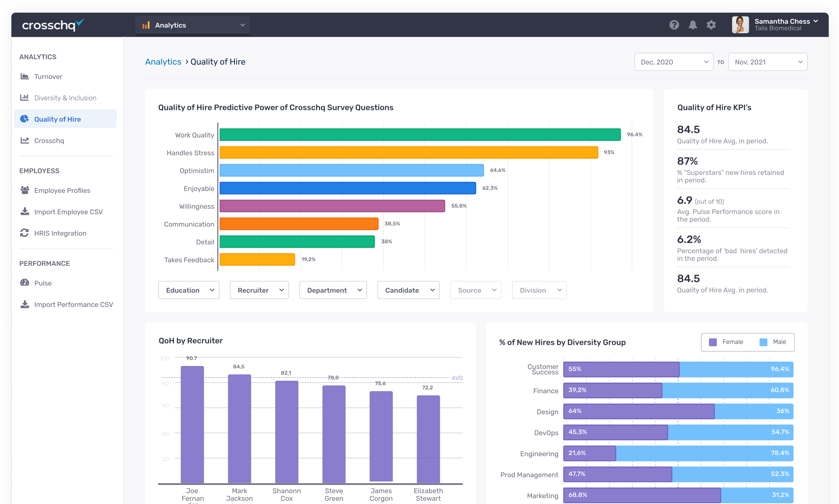The width and height of the screenshot is (839, 504).
Task: Click the Employee Profiles people icon
Action: point(24,190)
